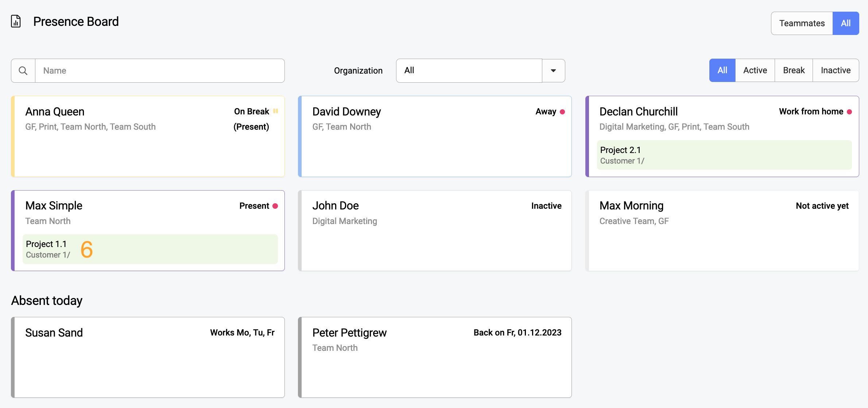Click Max Morning's Not active yet label
Viewport: 868px width, 408px height.
tap(822, 206)
